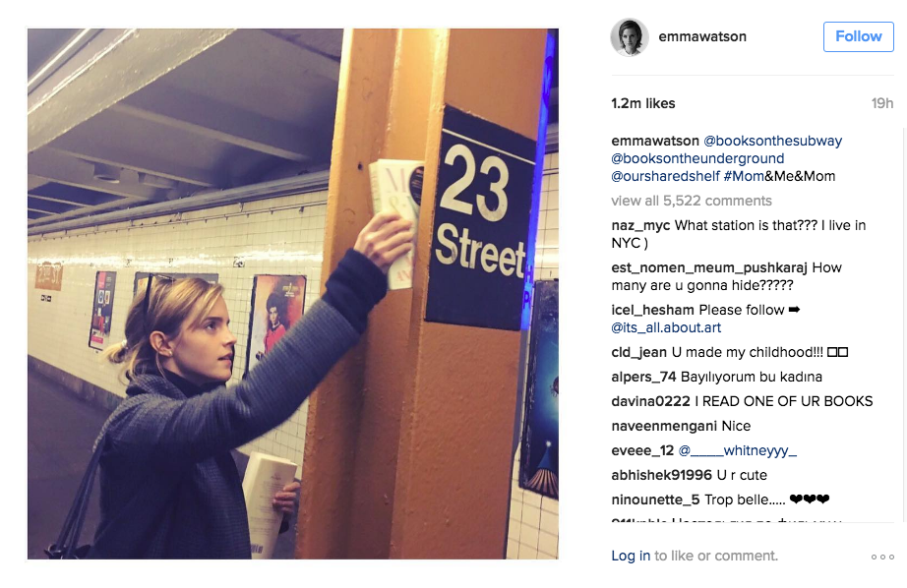The width and height of the screenshot is (907, 588).
Task: Open cld_jean commenter profile
Action: click(638, 352)
